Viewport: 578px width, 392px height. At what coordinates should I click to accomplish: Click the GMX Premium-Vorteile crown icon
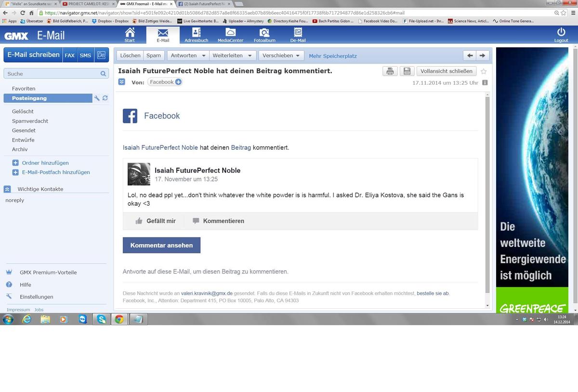coord(9,272)
